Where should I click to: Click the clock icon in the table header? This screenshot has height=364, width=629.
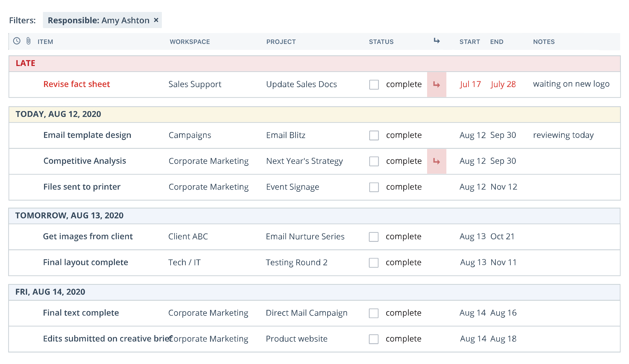coord(17,41)
